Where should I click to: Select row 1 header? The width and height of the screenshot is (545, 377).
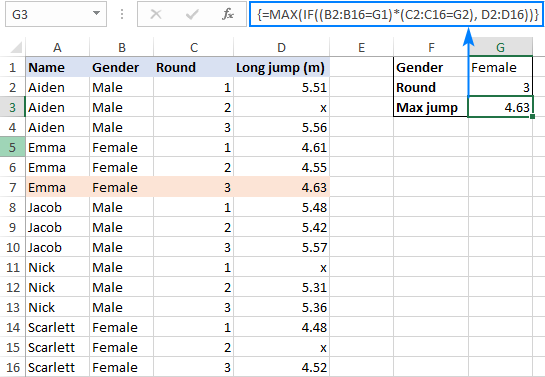tap(13, 67)
